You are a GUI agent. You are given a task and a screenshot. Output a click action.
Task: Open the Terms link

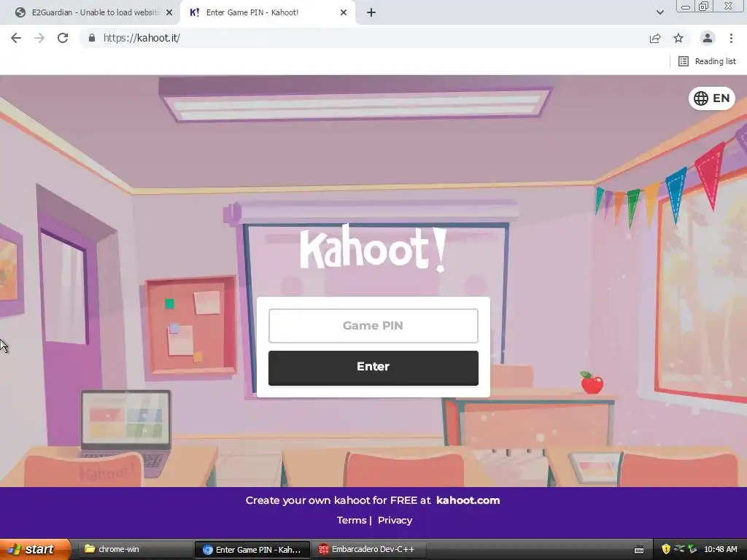point(352,521)
